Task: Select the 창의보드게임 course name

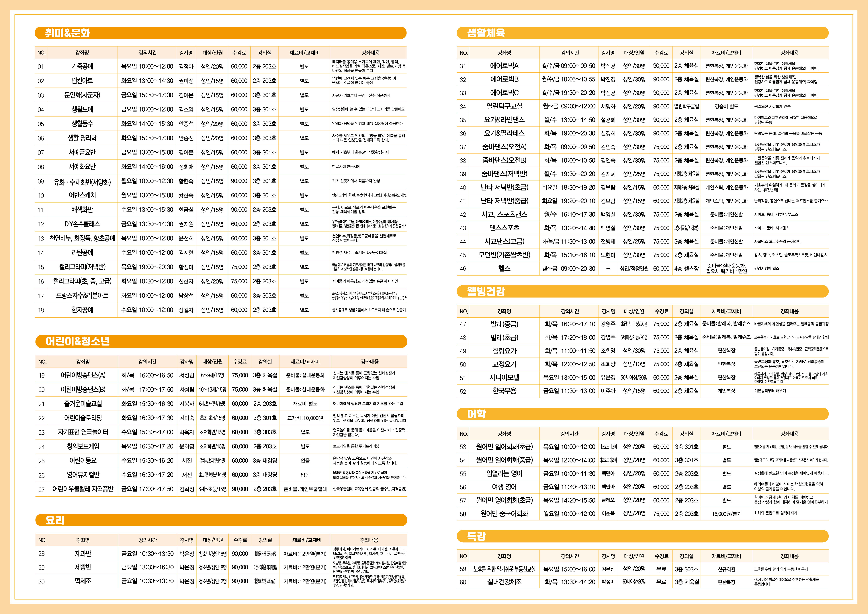Action: point(83,446)
